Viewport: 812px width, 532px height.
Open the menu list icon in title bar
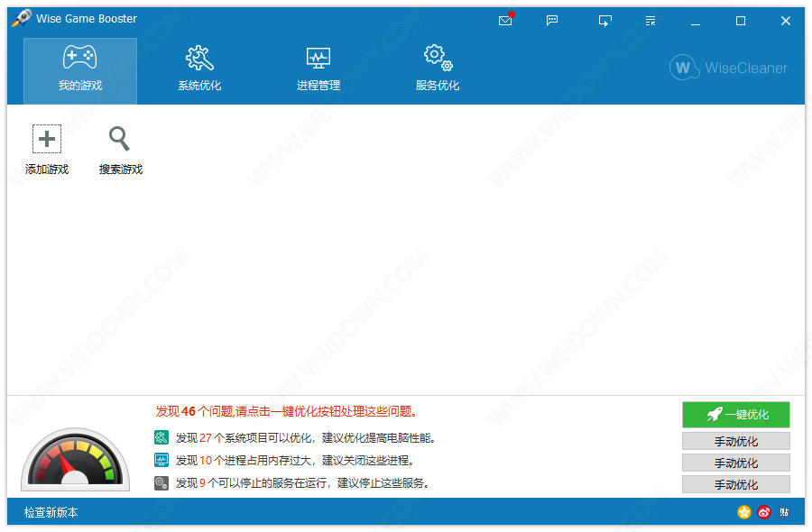(x=651, y=21)
